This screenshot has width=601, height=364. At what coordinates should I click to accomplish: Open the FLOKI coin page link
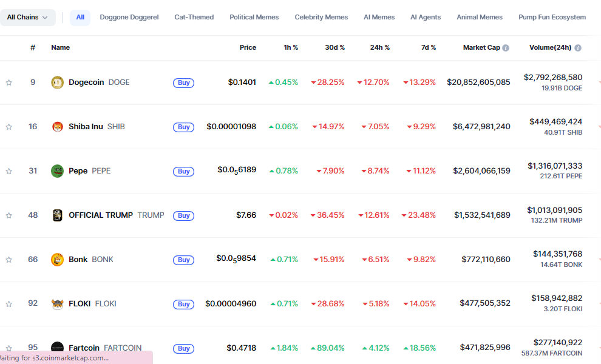pos(92,304)
